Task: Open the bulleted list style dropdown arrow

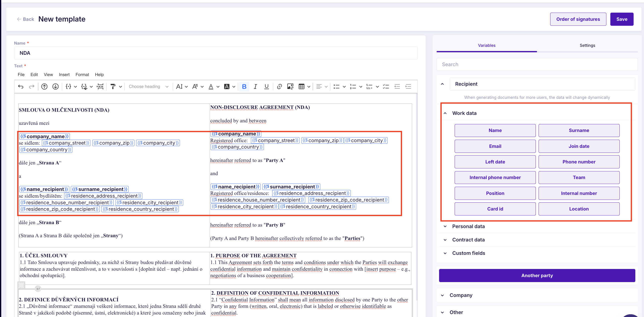Action: pos(344,87)
